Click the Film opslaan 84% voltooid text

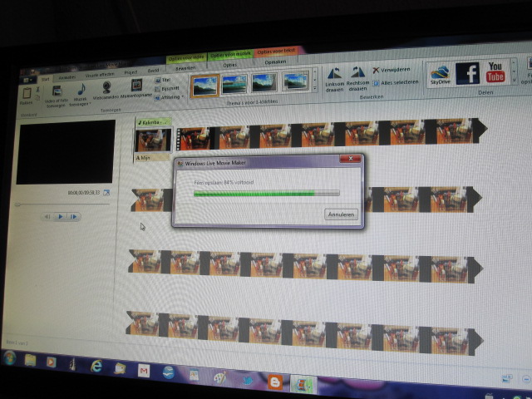tap(224, 183)
